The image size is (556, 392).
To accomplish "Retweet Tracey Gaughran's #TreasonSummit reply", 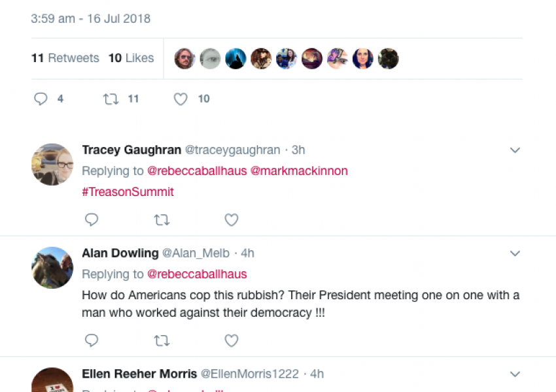I will pos(161,220).
